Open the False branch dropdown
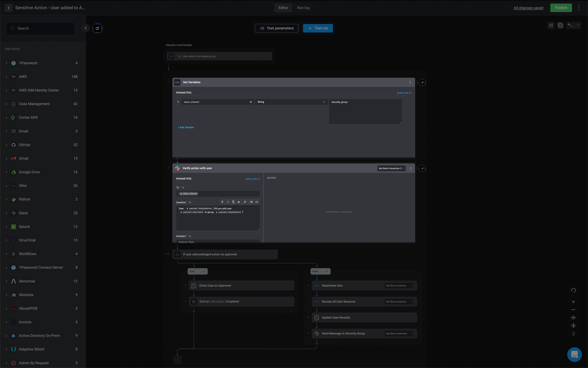The image size is (588, 368). 320,271
